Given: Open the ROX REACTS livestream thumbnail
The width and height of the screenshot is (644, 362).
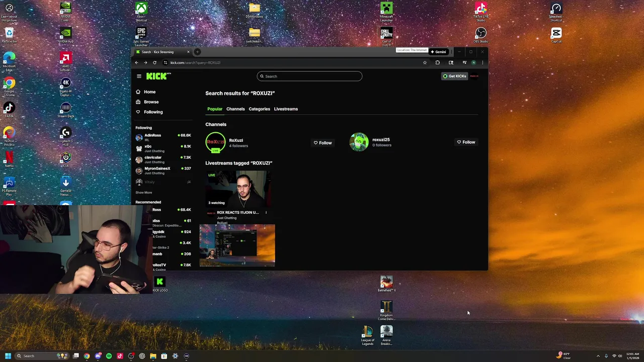Looking at the screenshot, I should 237,189.
